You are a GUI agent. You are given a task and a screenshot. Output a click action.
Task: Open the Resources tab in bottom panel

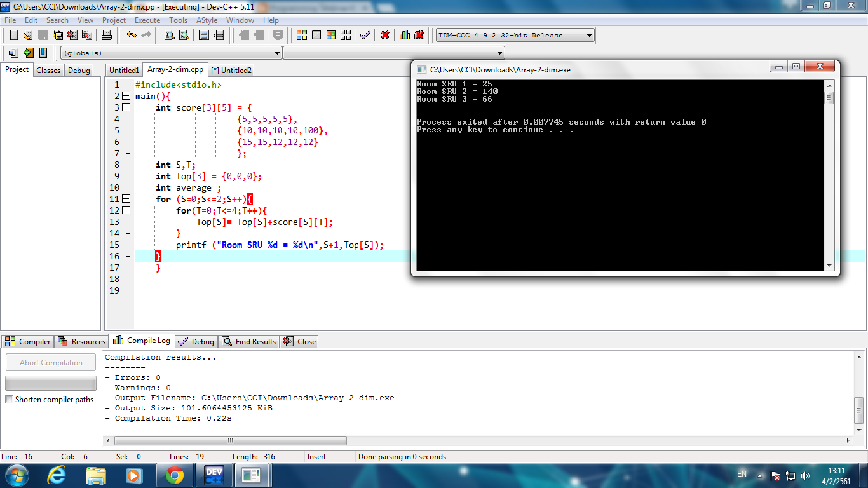point(81,341)
